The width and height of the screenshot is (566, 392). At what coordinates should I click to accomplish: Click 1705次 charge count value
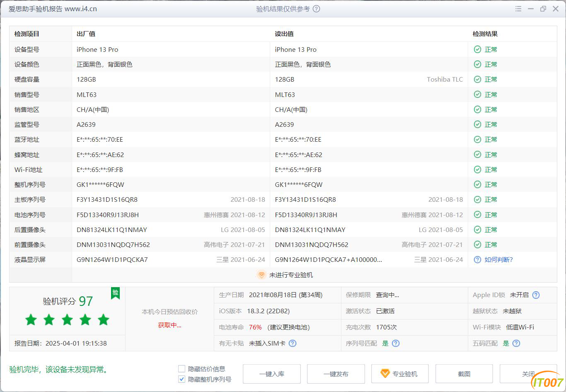(x=386, y=327)
